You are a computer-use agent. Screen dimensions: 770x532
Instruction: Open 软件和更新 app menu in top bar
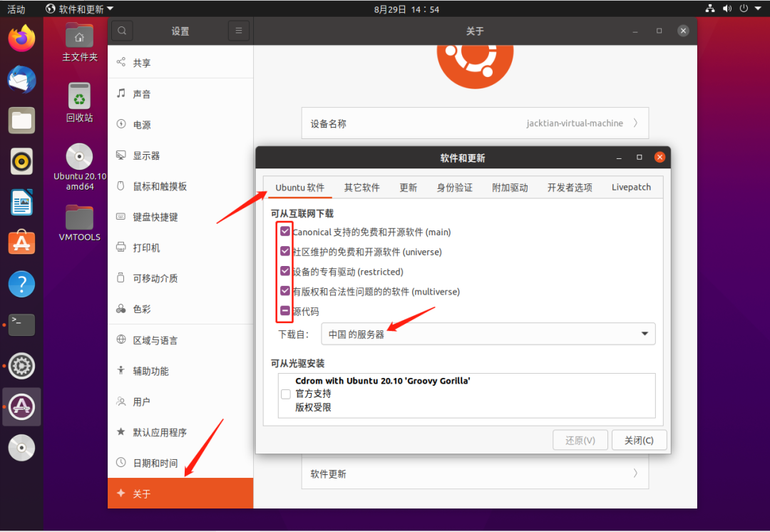click(80, 9)
